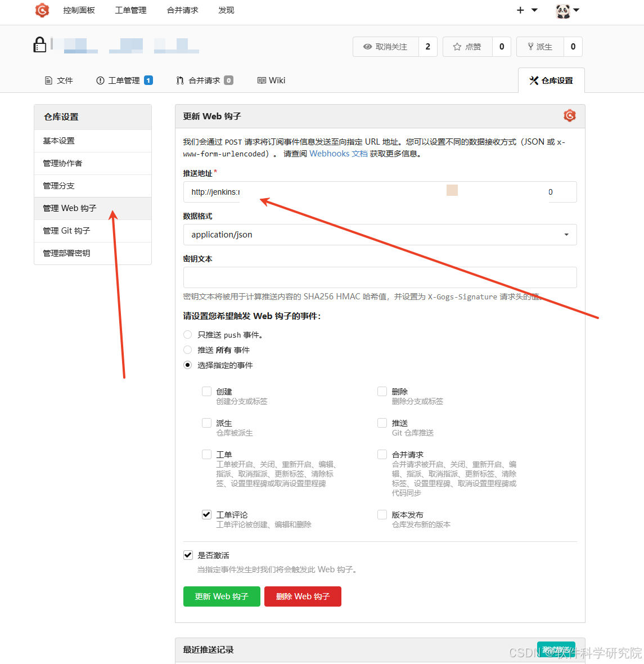This screenshot has width=644, height=664.
Task: Open the panda avatar user menu
Action: tap(567, 11)
